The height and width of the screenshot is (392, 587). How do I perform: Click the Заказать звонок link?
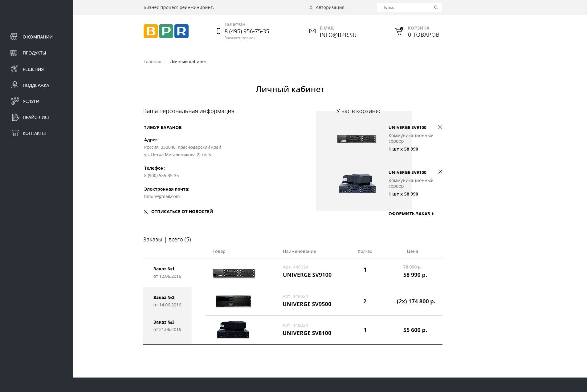pos(240,38)
